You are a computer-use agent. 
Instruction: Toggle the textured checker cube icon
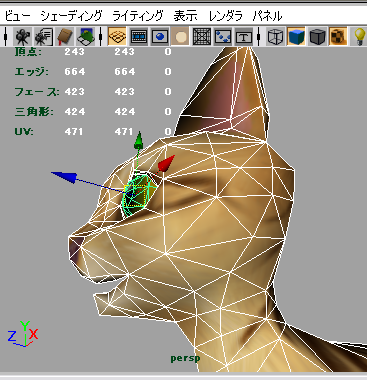338,36
